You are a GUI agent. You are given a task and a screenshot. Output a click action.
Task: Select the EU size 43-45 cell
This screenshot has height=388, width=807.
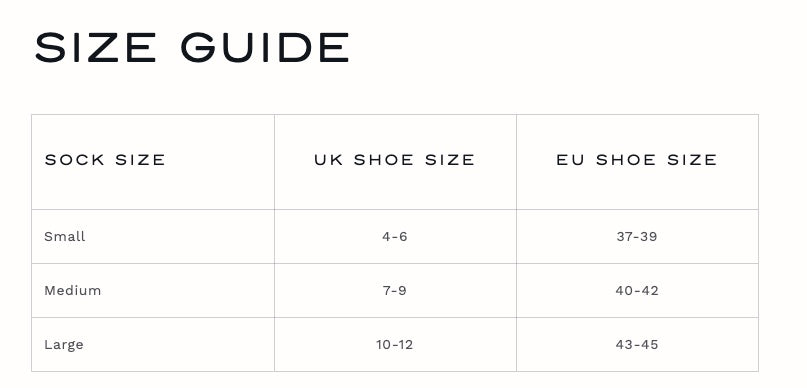[x=637, y=344]
